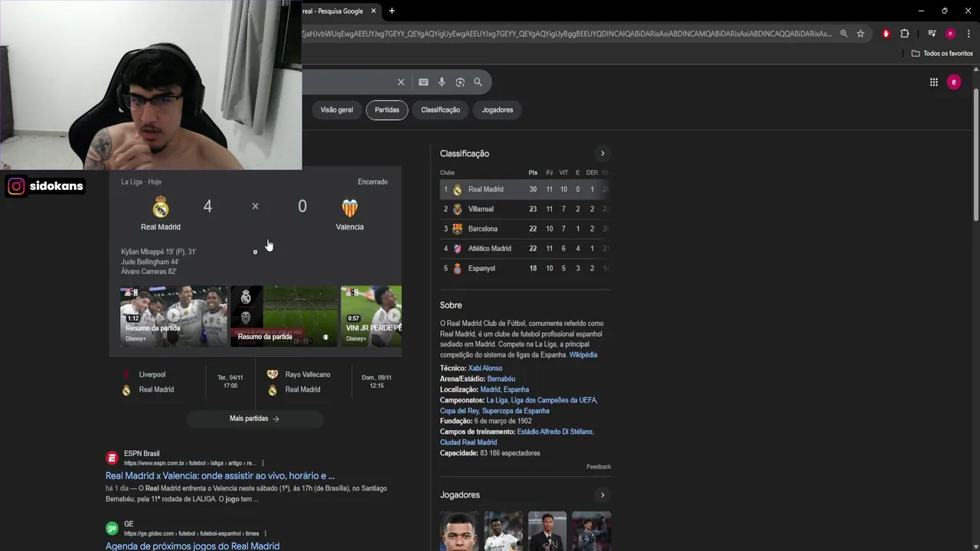
Task: Click Villarreal row in standings
Action: 525,209
